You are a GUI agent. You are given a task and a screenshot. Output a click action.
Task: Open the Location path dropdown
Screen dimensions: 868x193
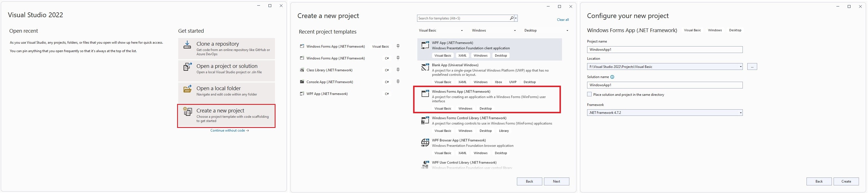tap(741, 67)
